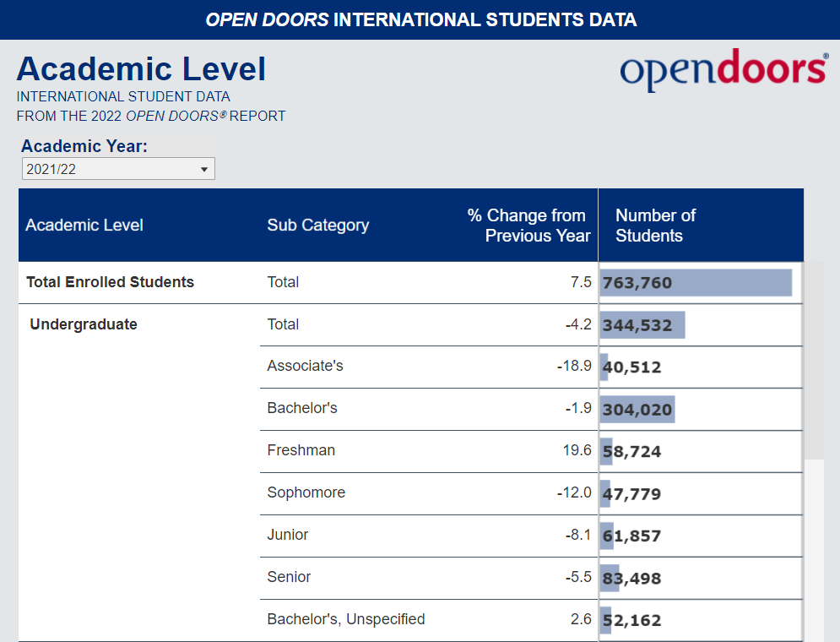The image size is (840, 642).
Task: Click the Bachelor's 304,020 bar
Action: (637, 410)
